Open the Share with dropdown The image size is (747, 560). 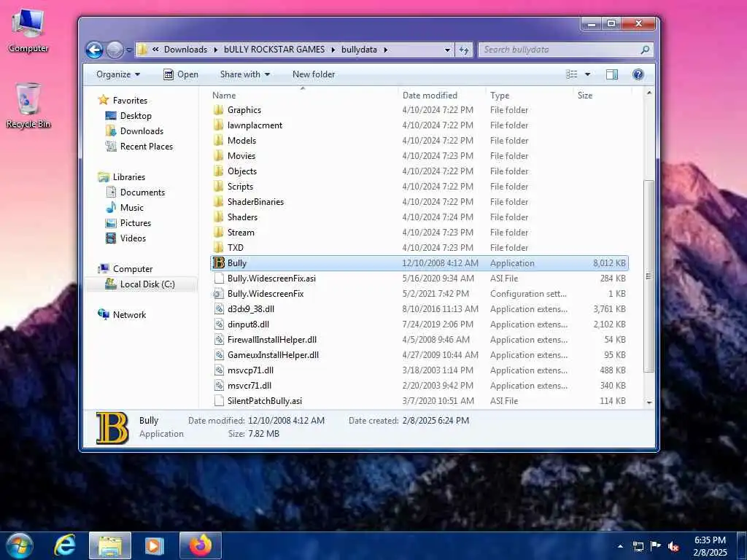click(245, 74)
